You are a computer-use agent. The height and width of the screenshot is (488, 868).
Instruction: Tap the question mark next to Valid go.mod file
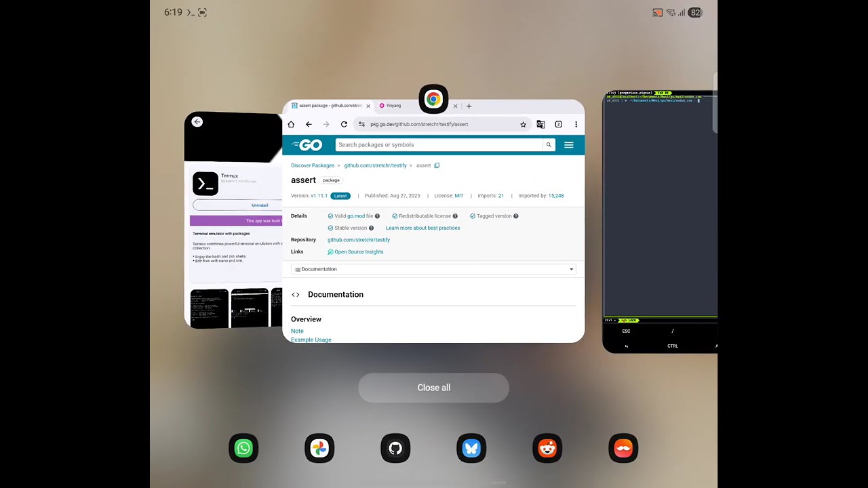(x=377, y=216)
